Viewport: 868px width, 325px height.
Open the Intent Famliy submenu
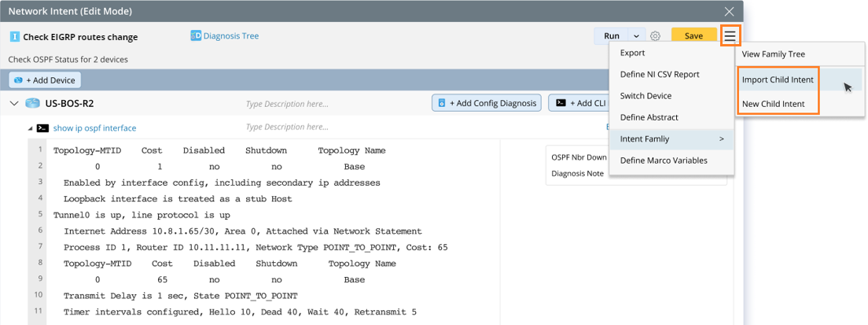(x=671, y=139)
